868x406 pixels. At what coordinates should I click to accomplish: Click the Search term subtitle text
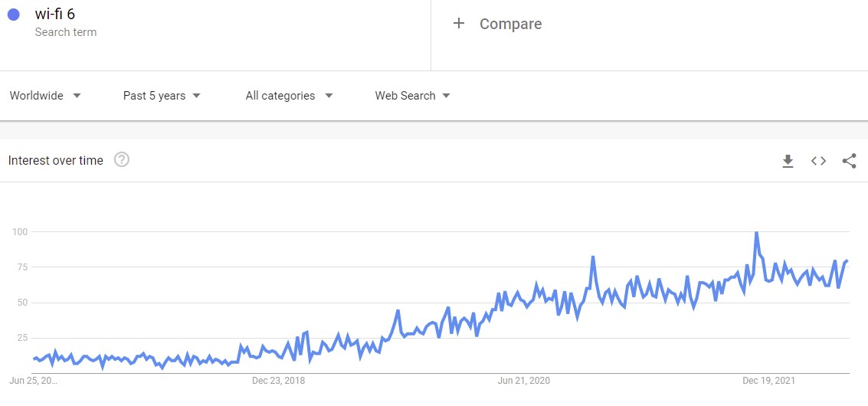pos(66,32)
